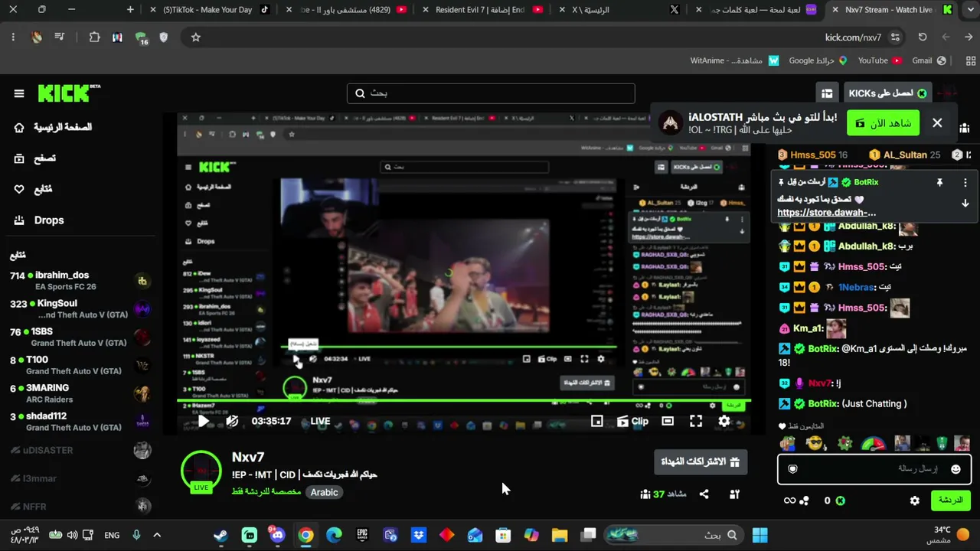Toggle mini player mode icon

[x=596, y=421]
